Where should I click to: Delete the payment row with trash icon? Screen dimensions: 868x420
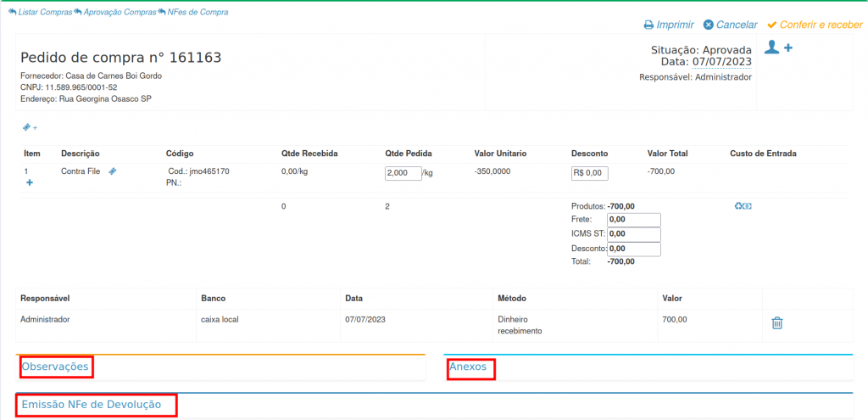tap(777, 322)
